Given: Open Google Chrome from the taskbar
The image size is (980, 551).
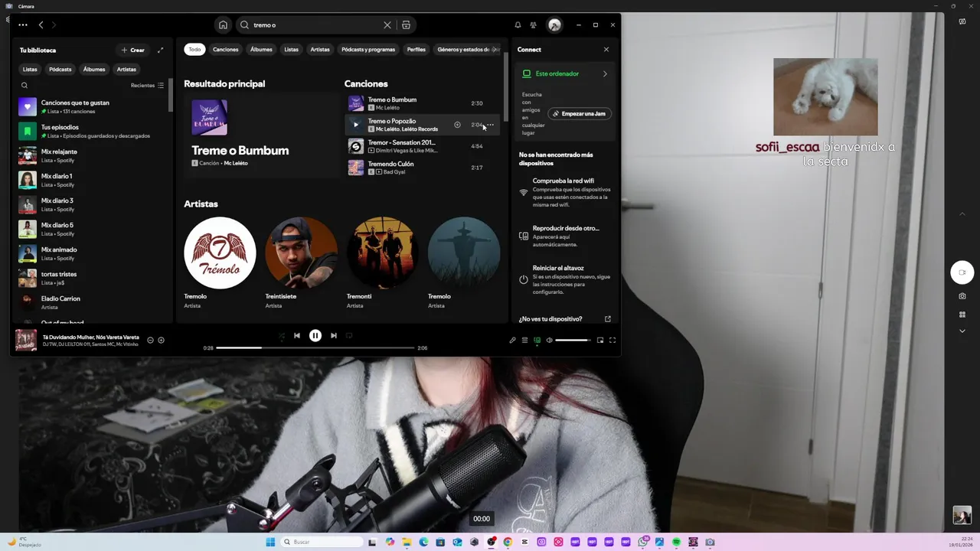Looking at the screenshot, I should click(x=508, y=542).
